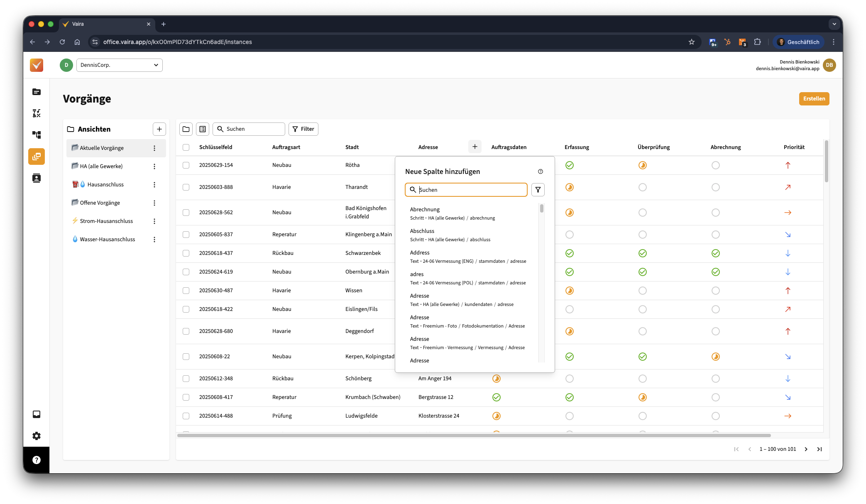The height and width of the screenshot is (504, 866).
Task: Click the list view icon beside Suchen
Action: click(203, 129)
